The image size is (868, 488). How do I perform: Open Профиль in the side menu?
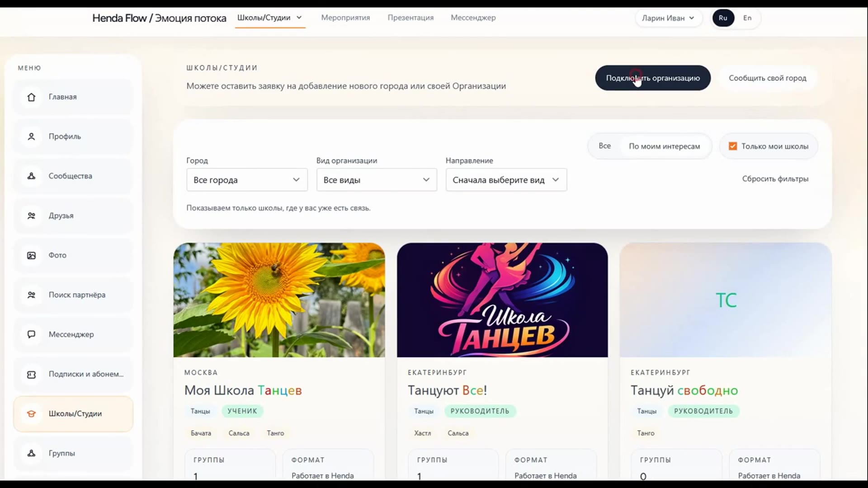coord(73,136)
